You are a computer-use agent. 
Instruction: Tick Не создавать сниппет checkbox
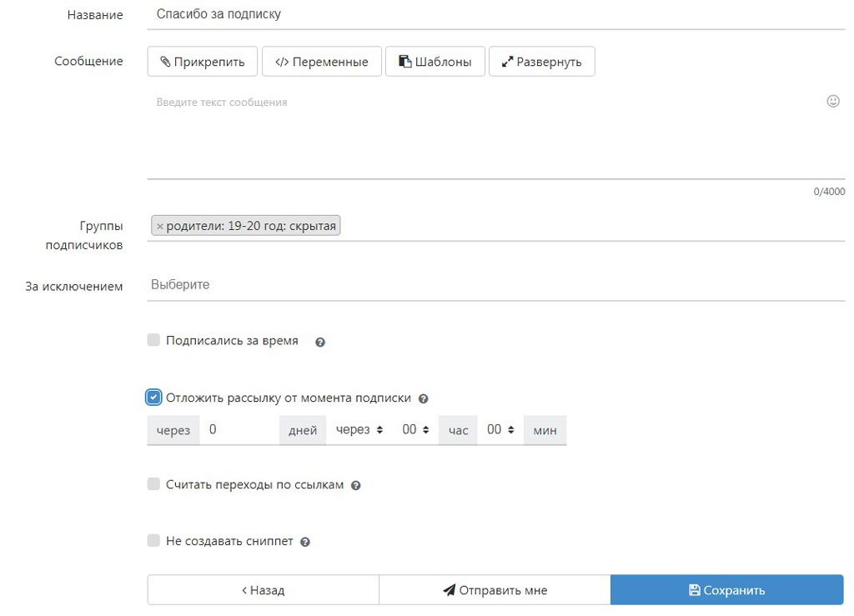[x=153, y=541]
